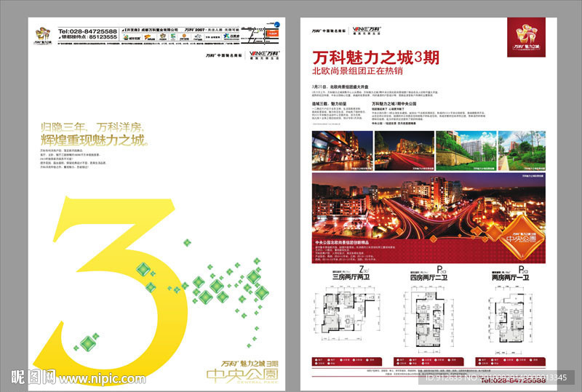Open the second photo with red light trails
Viewport: 582px width, 392px height.
pyautogui.click(x=404, y=151)
